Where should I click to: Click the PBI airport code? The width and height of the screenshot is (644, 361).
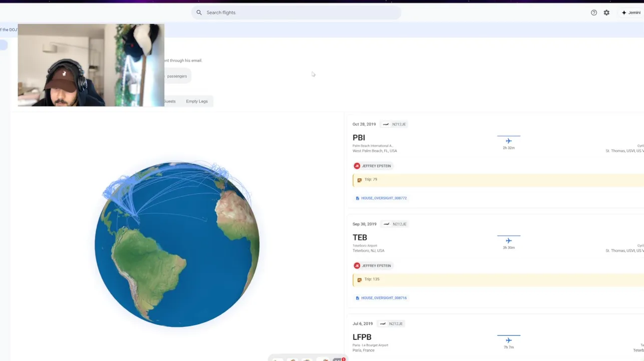pyautogui.click(x=359, y=137)
